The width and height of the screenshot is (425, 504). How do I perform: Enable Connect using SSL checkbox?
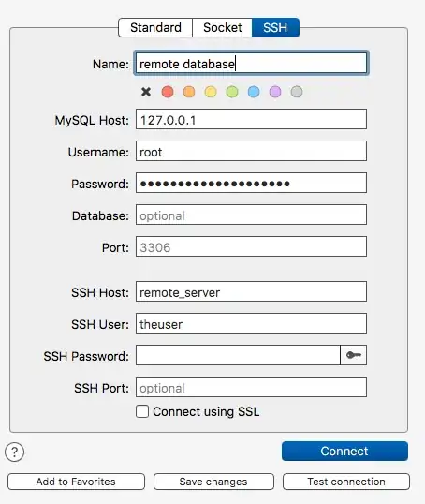(x=142, y=411)
